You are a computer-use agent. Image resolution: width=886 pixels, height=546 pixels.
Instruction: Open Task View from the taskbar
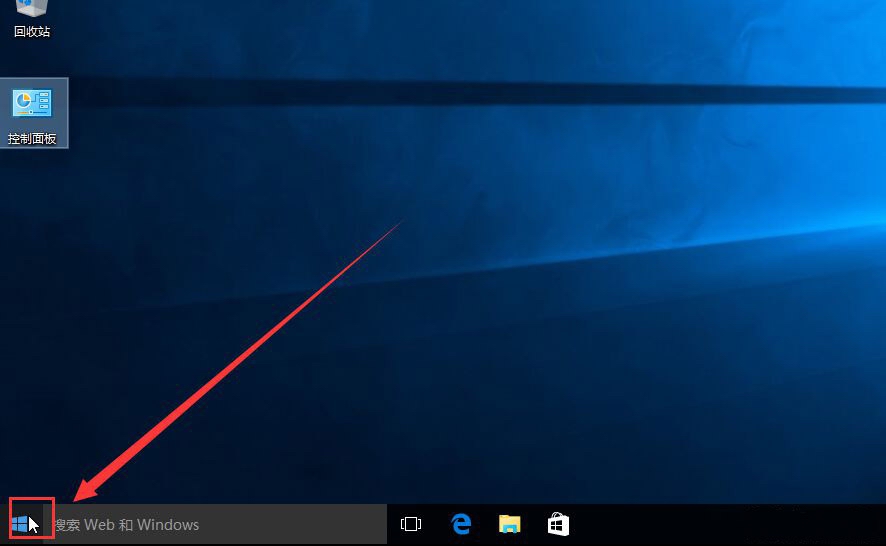(x=411, y=525)
